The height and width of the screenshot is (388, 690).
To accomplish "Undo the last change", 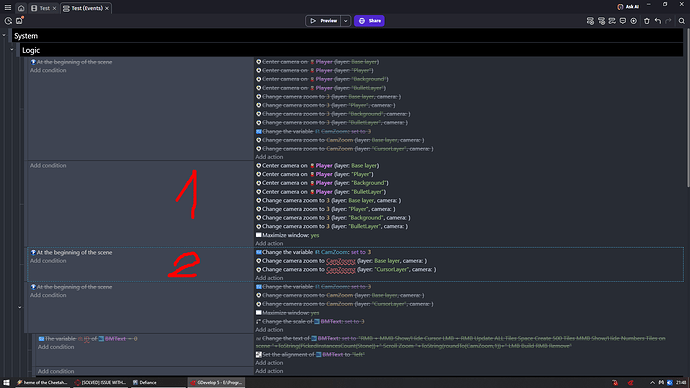I will point(657,21).
